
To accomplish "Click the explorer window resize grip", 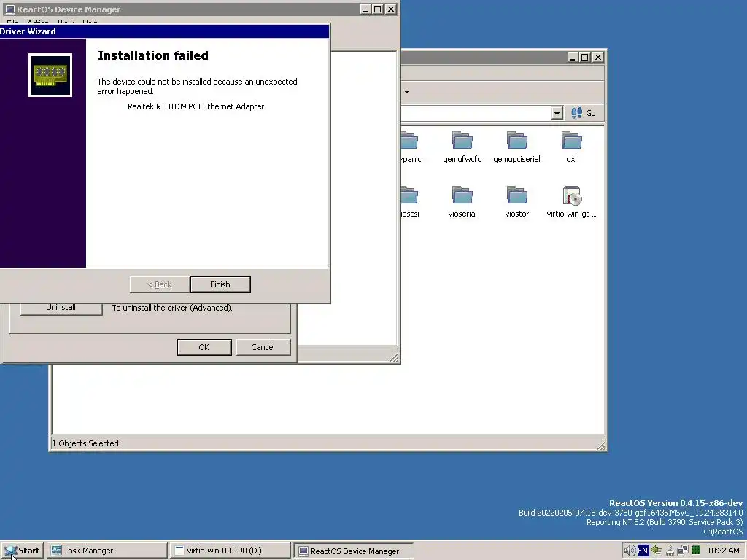I will (601, 446).
